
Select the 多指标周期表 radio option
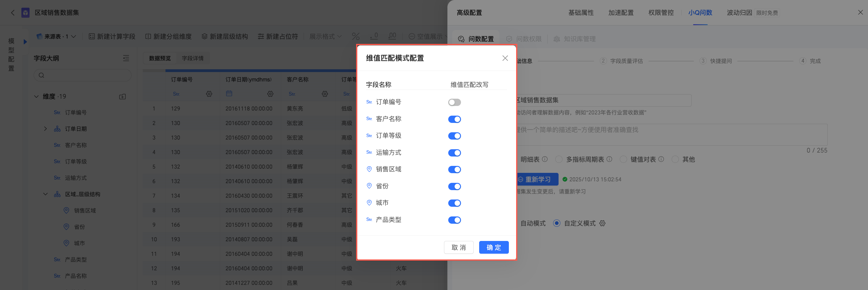pyautogui.click(x=559, y=160)
